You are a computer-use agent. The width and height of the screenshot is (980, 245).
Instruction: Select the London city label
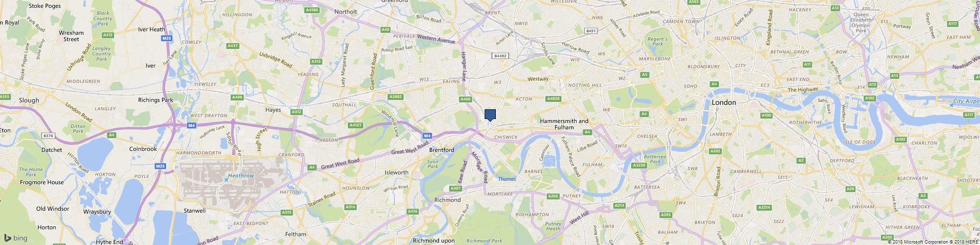724,102
